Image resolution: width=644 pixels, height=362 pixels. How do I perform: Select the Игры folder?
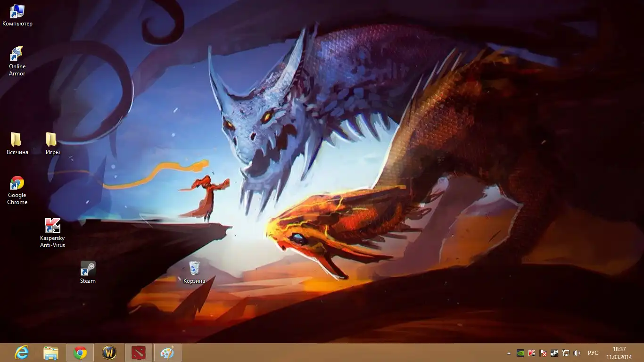[52, 144]
